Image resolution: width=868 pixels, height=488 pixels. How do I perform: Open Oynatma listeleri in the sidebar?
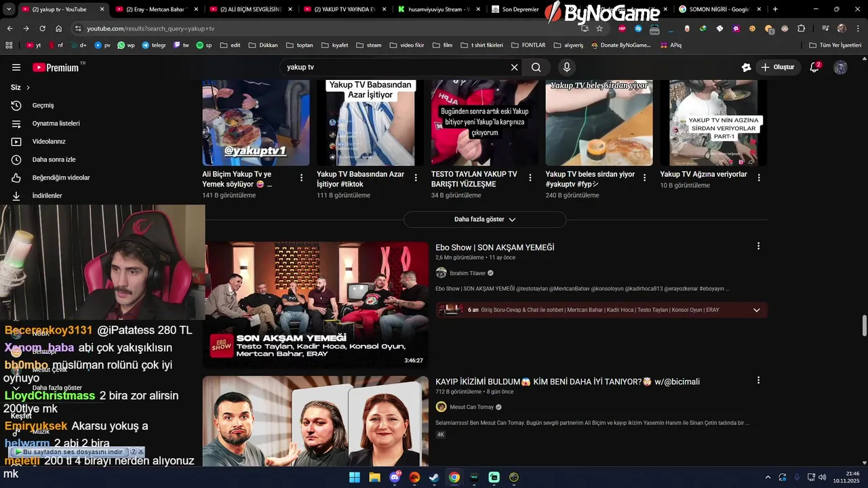(x=56, y=123)
